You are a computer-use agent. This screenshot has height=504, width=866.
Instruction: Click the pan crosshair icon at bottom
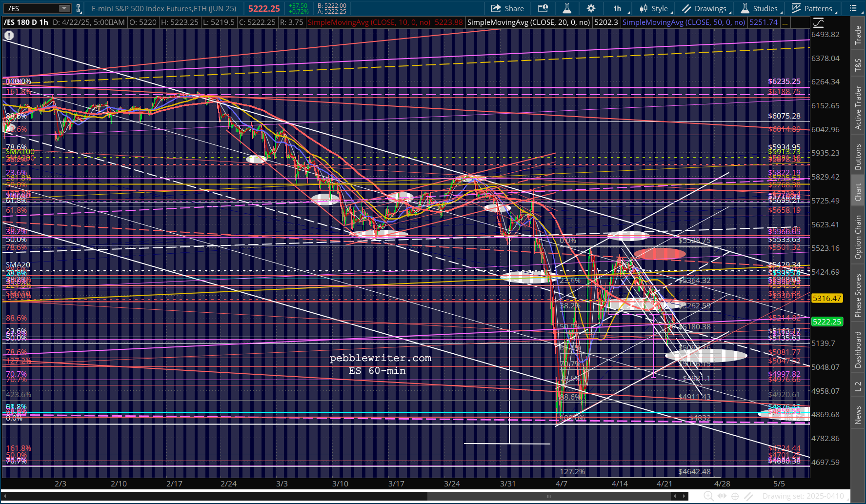pos(735,496)
